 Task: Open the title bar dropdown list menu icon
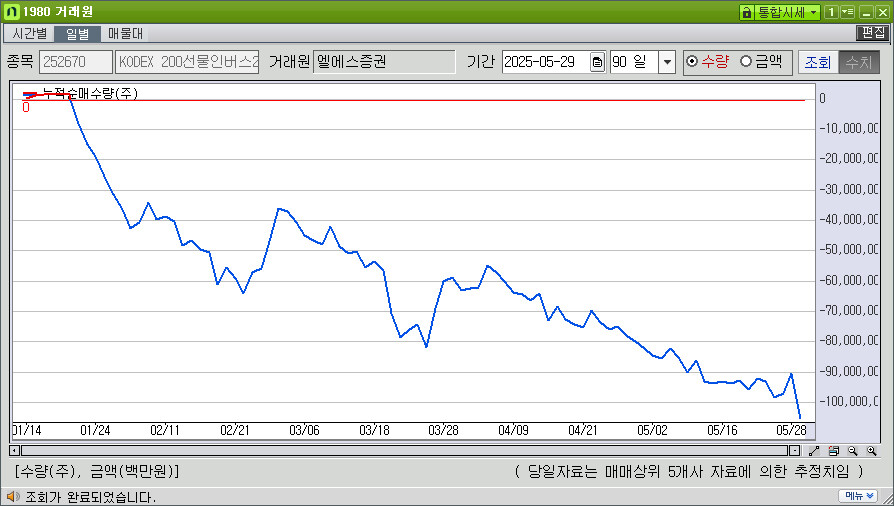click(848, 12)
